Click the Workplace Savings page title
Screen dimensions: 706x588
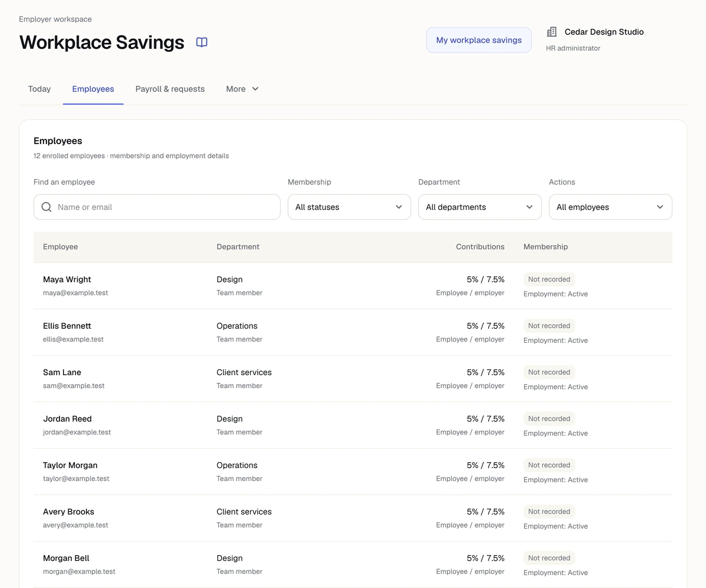102,42
